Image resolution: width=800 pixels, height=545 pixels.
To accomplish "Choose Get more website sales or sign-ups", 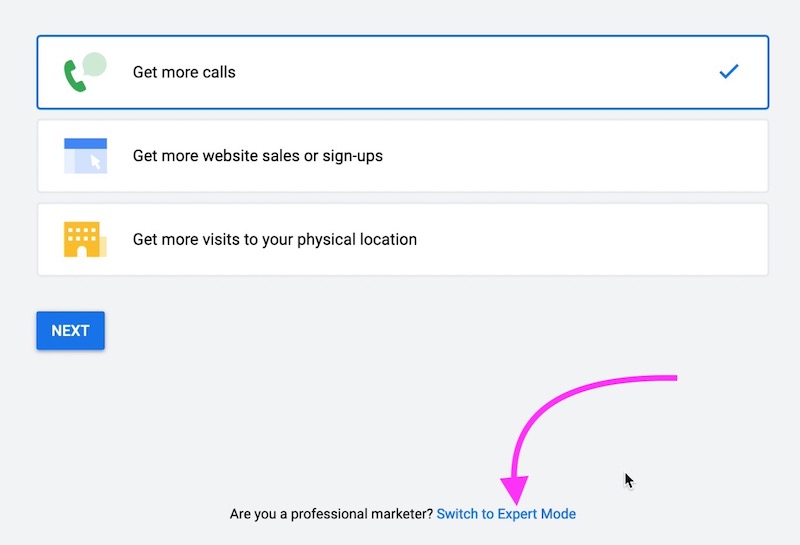I will tap(402, 156).
